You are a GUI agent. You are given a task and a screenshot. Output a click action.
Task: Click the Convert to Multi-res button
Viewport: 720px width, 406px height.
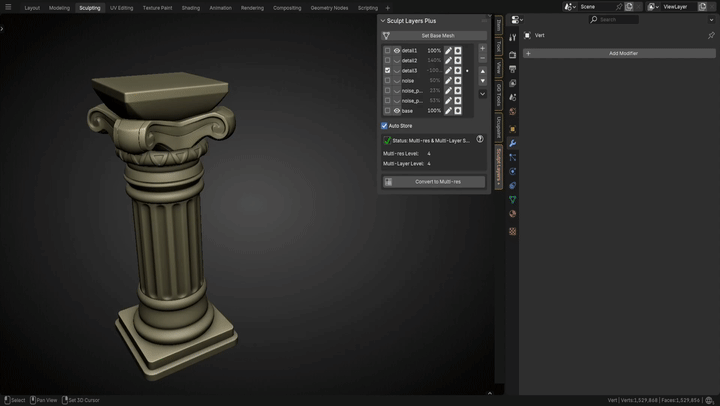pyautogui.click(x=433, y=182)
